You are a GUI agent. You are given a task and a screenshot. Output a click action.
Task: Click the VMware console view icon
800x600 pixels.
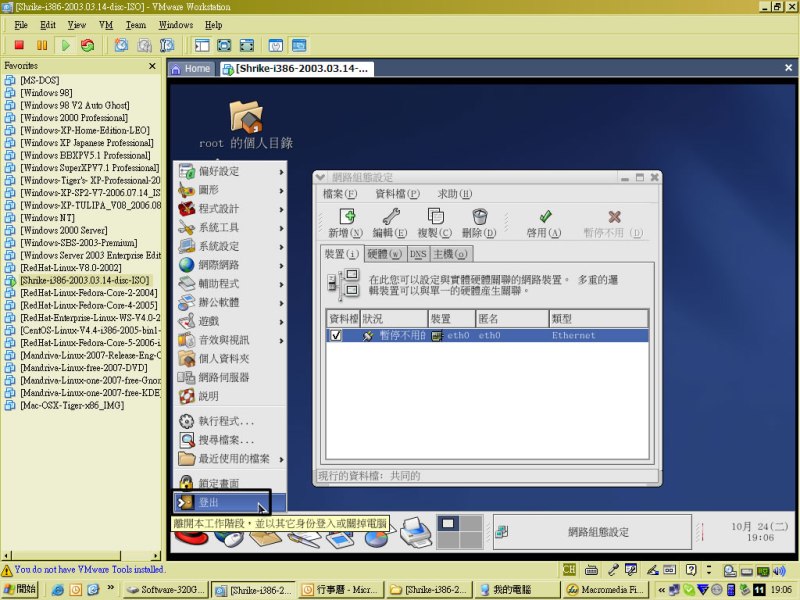click(x=299, y=45)
